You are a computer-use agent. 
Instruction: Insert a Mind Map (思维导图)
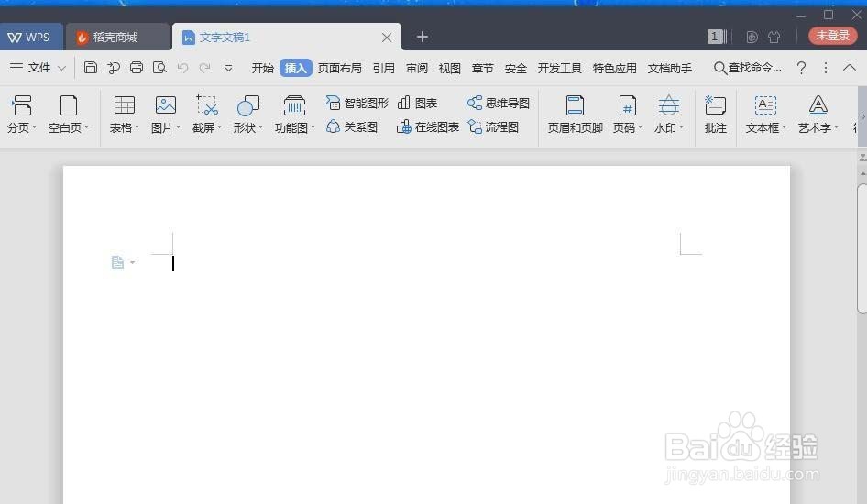pos(499,103)
